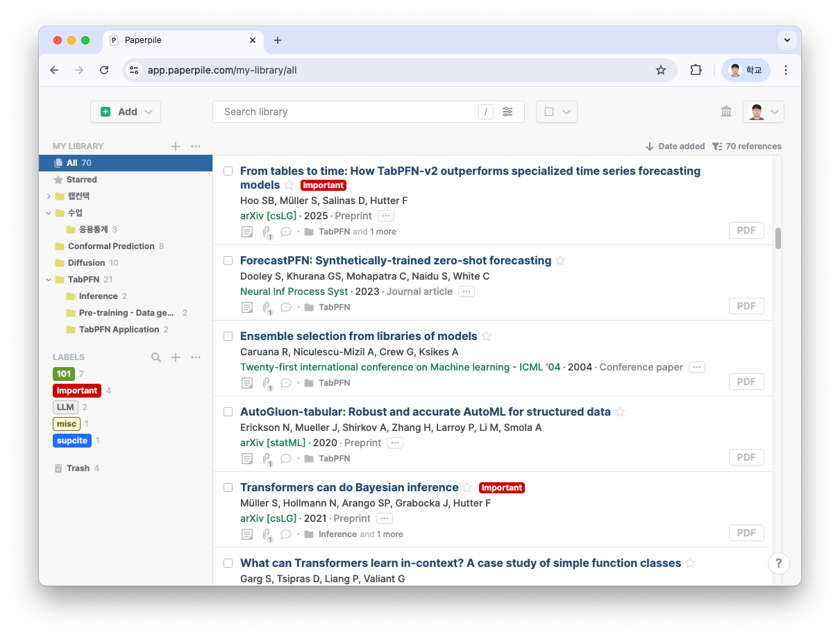The image size is (840, 637).
Task: Select the Ensemble selection paper checkbox
Action: 228,337
